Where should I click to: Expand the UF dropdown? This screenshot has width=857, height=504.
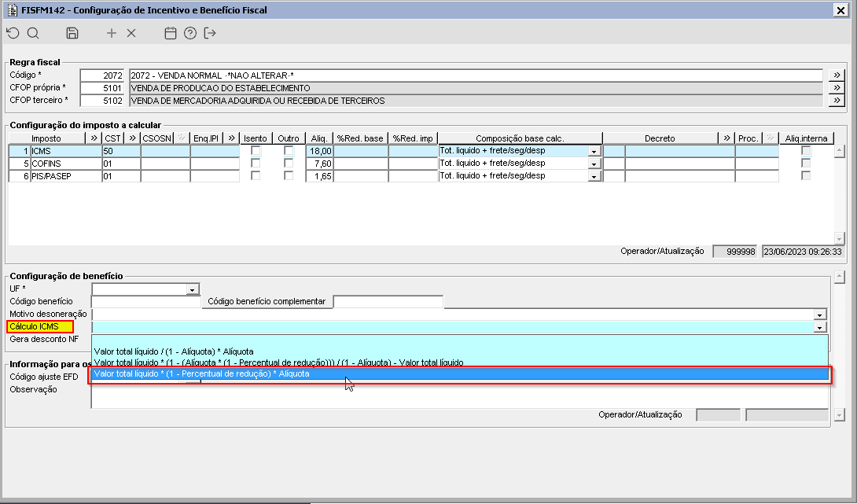[192, 289]
